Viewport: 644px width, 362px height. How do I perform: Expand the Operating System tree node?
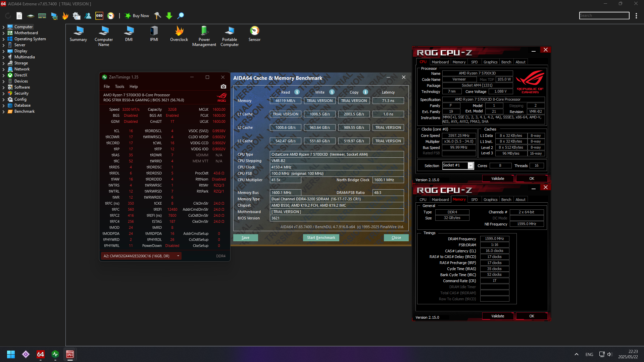pos(3,39)
